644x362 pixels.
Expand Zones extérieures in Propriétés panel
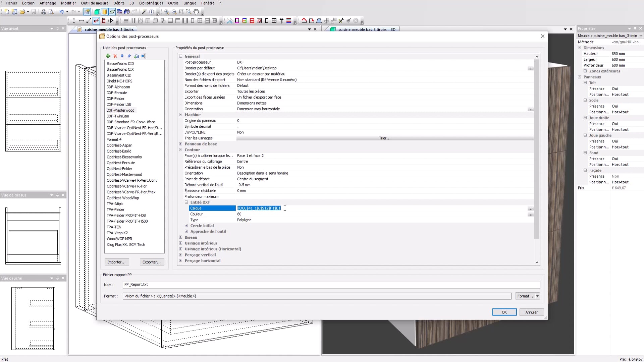tap(585, 71)
